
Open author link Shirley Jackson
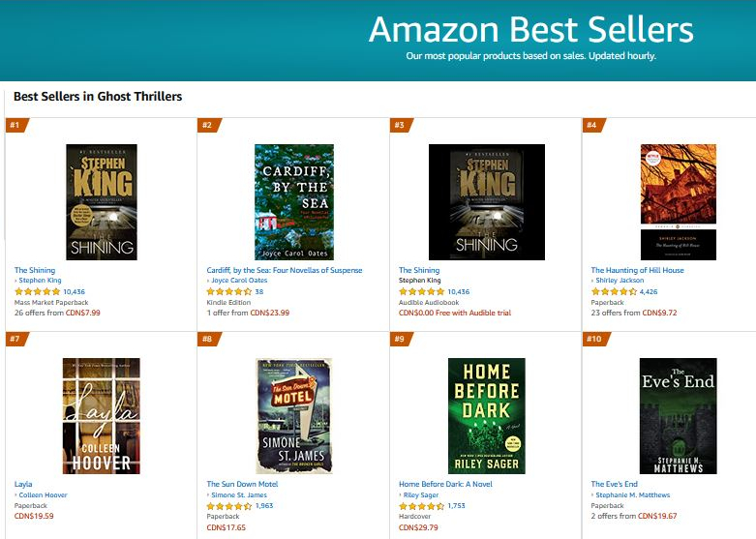coord(620,281)
